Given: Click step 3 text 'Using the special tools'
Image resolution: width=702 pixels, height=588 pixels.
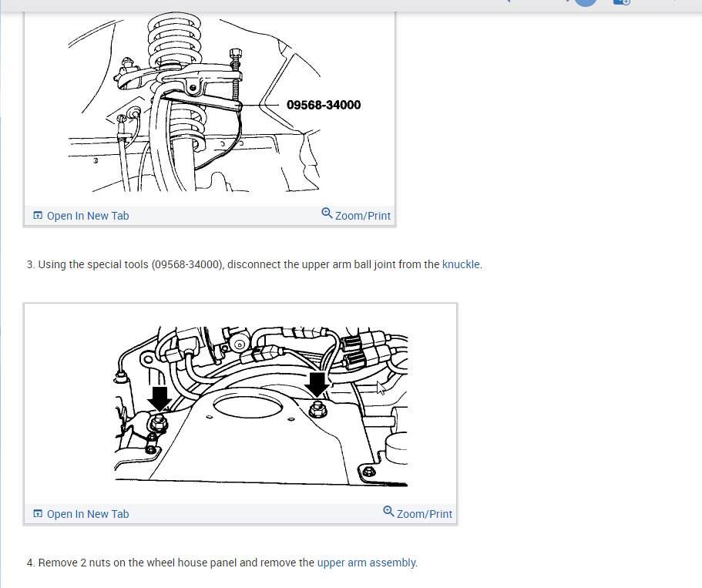Looking at the screenshot, I should 93,264.
